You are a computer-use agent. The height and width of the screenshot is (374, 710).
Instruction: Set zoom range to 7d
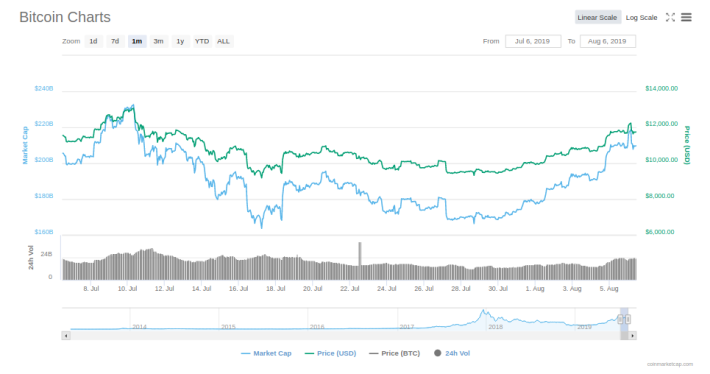click(115, 41)
